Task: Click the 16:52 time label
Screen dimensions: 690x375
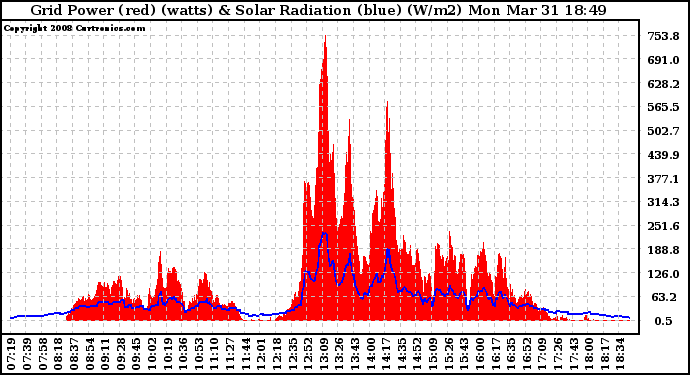Action: [527, 354]
